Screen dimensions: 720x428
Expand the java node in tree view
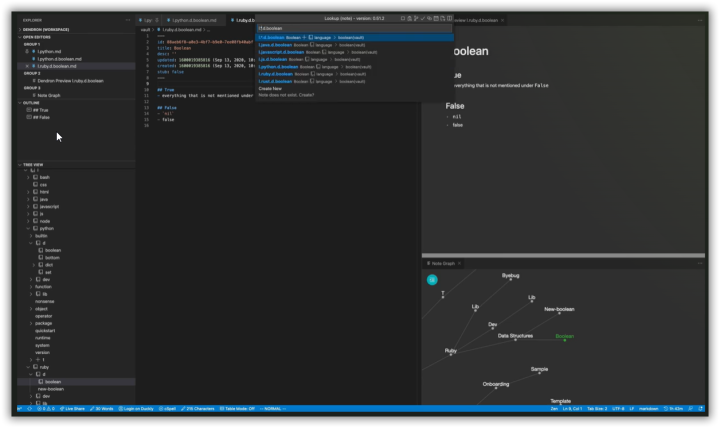click(28, 199)
